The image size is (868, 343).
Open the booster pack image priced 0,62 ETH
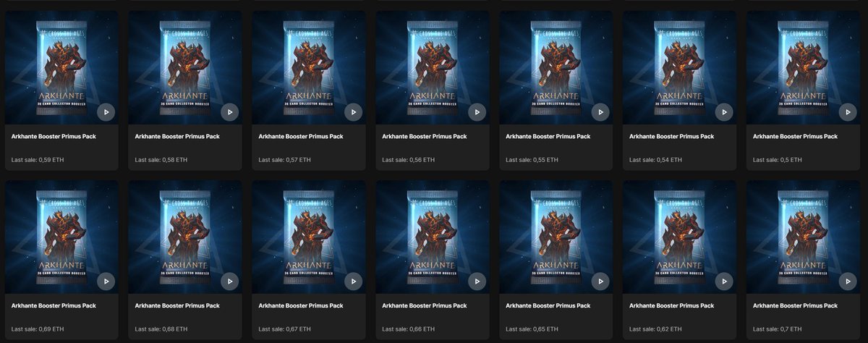coord(679,237)
